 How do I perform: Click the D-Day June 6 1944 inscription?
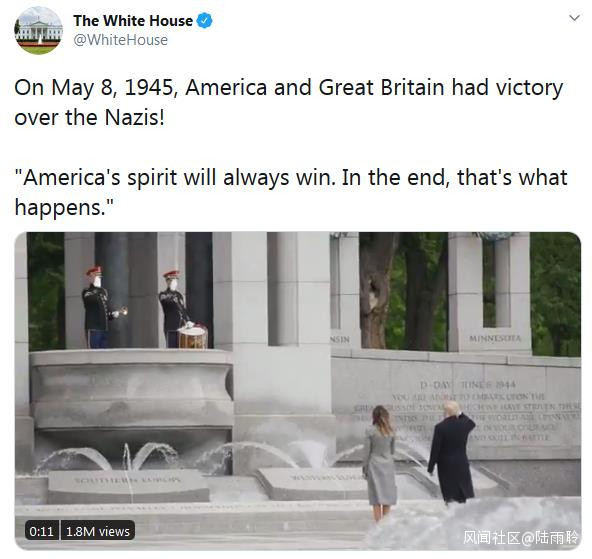click(468, 385)
